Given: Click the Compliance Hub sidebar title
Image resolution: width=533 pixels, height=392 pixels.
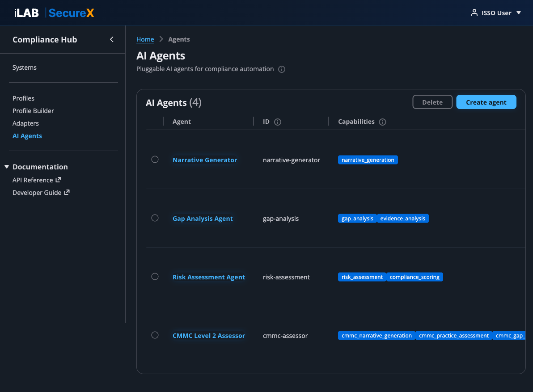Looking at the screenshot, I should point(45,40).
